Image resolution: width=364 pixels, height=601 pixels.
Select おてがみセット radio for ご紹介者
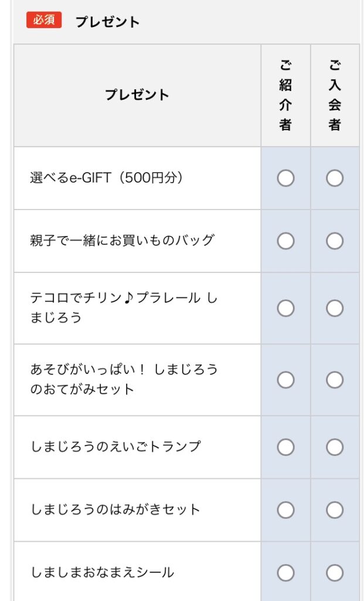(x=285, y=380)
